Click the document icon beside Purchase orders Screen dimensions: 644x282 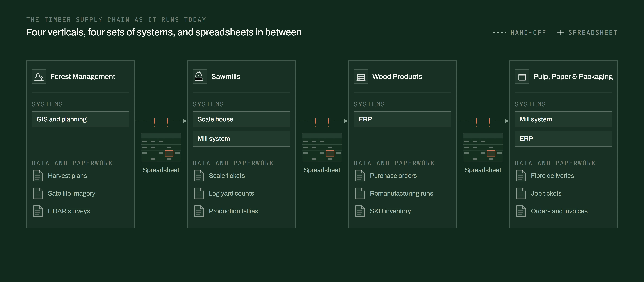(x=360, y=176)
